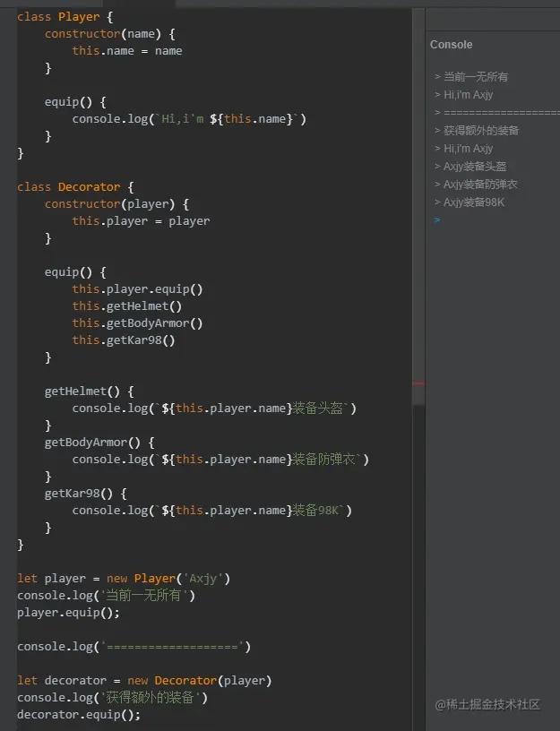Click the first 'Hi,i'm Axjy' console line
Image resolution: width=560 pixels, height=731 pixels.
[x=468, y=95]
